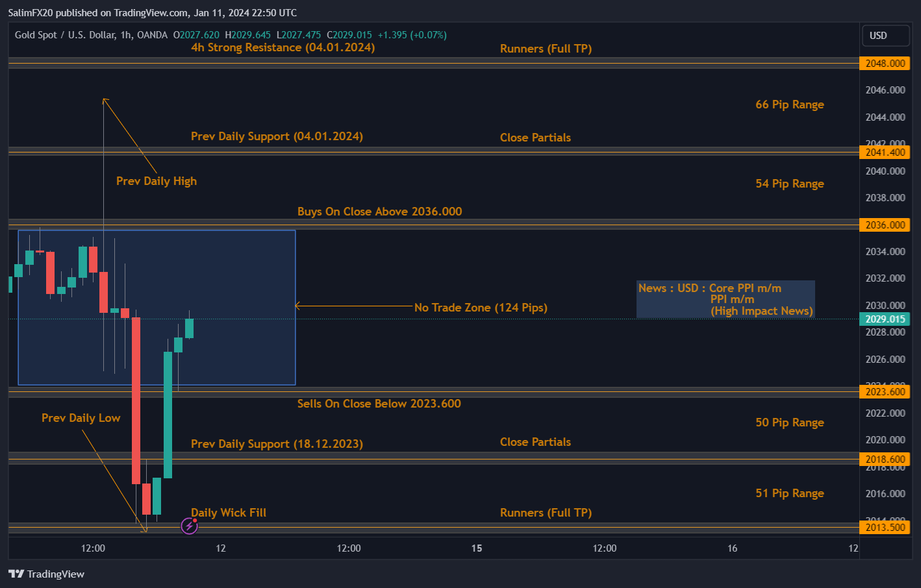Select the USD currency button top right
The width and height of the screenshot is (921, 588).
[885, 36]
